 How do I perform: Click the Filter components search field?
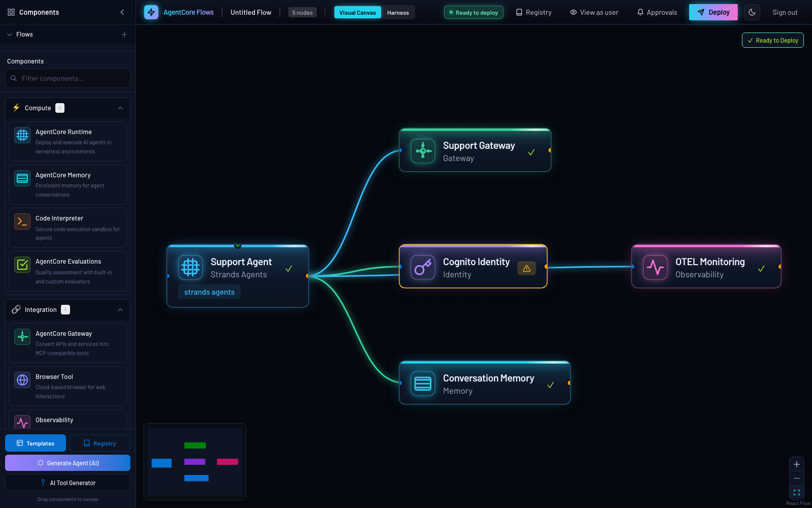pos(67,78)
